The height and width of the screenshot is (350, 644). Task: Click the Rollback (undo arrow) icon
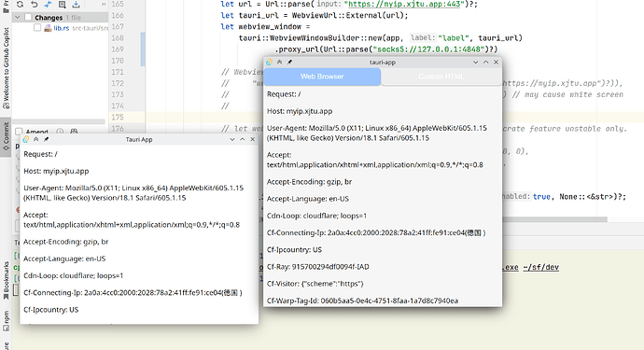[35, 5]
